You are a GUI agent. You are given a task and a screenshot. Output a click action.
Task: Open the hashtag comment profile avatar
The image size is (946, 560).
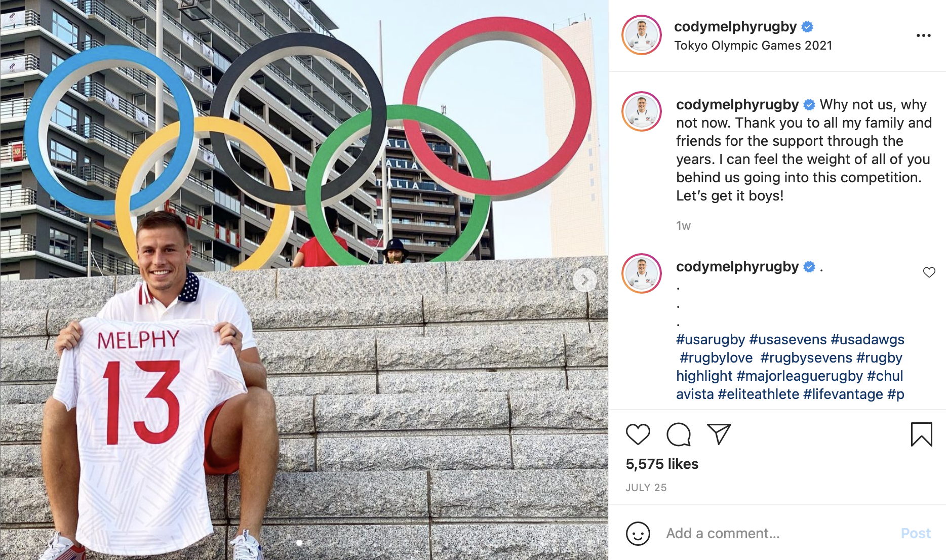point(642,273)
